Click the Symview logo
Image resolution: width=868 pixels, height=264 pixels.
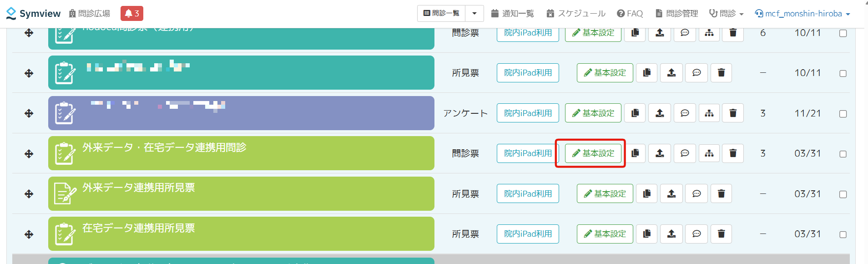tap(33, 13)
